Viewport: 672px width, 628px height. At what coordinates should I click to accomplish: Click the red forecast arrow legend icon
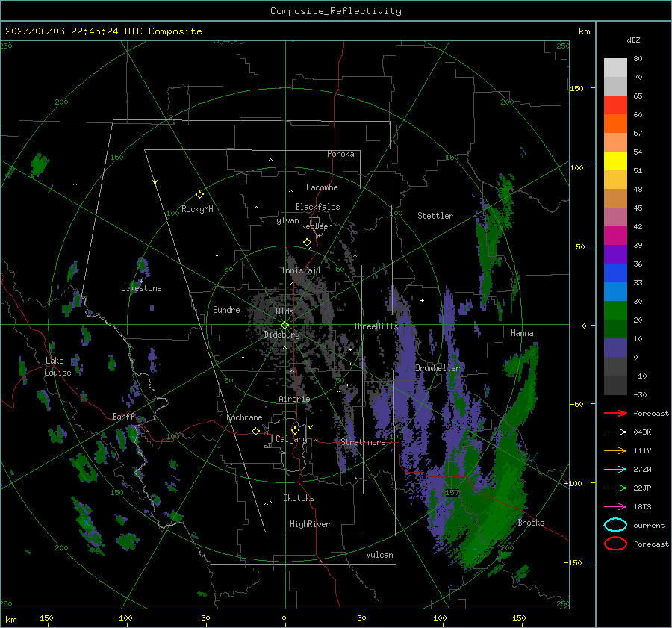click(x=615, y=413)
